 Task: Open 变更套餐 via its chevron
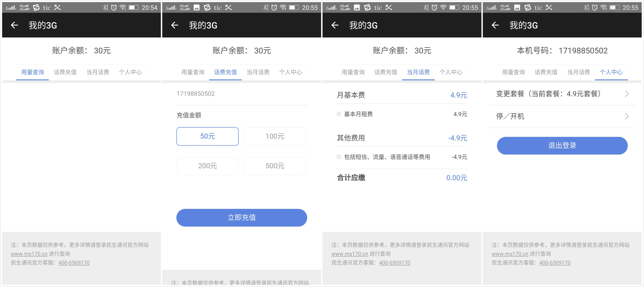(x=627, y=94)
